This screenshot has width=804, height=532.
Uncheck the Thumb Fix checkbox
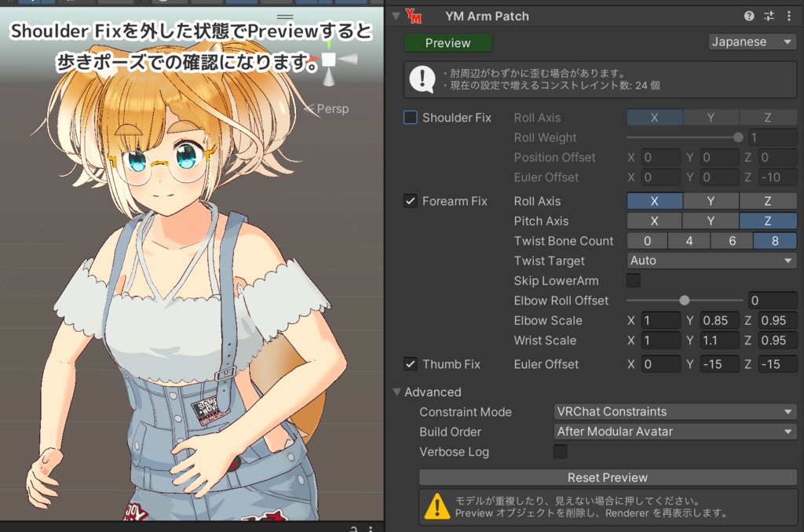[x=410, y=364]
